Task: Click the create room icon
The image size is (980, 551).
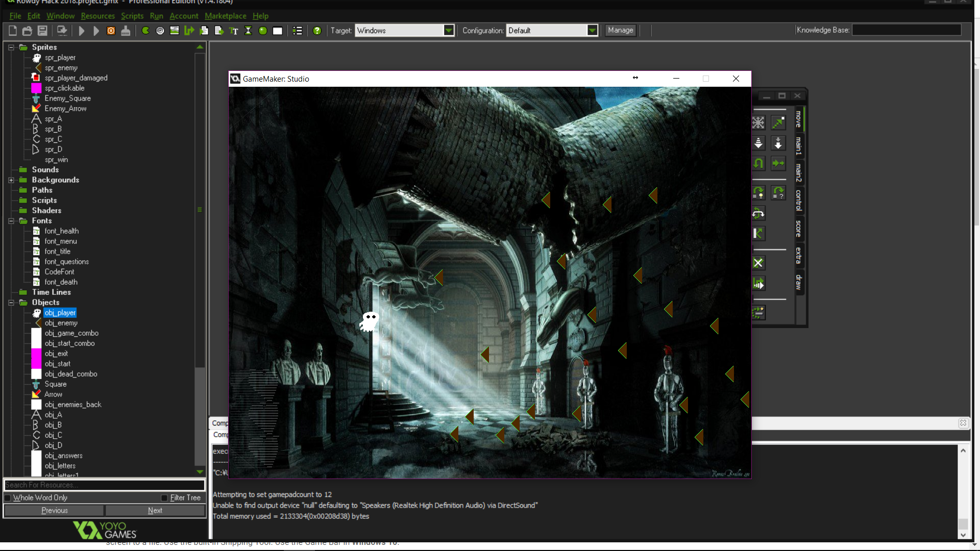Action: tap(278, 31)
